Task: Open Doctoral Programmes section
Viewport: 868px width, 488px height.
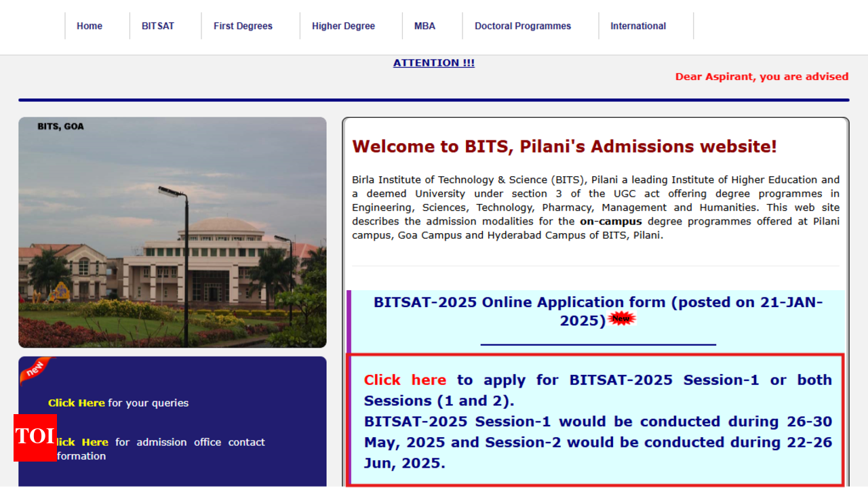Action: coord(523,26)
